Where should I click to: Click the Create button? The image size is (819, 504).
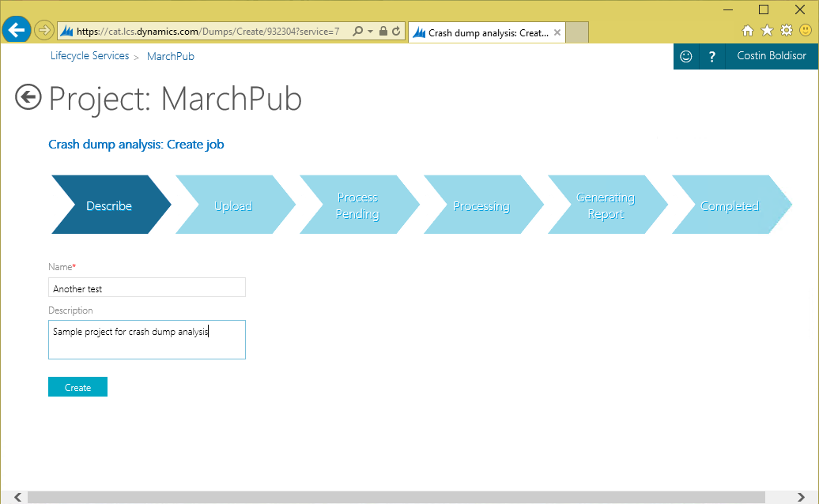point(77,387)
